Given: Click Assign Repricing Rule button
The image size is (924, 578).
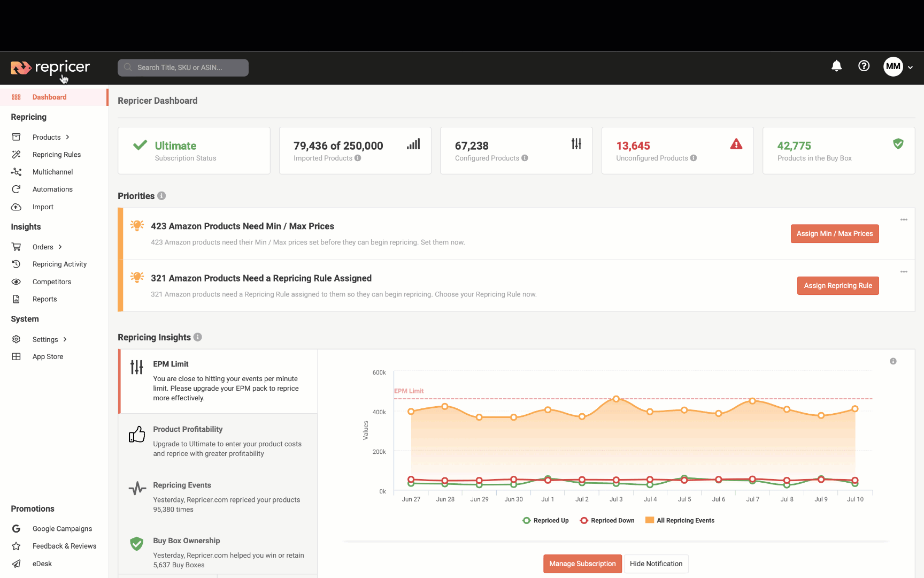Looking at the screenshot, I should click(838, 286).
